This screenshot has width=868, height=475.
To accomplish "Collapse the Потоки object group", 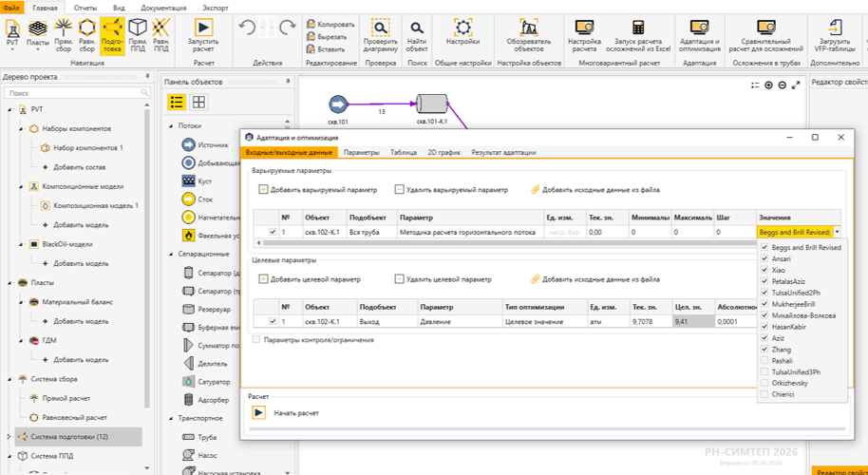I will pyautogui.click(x=171, y=126).
